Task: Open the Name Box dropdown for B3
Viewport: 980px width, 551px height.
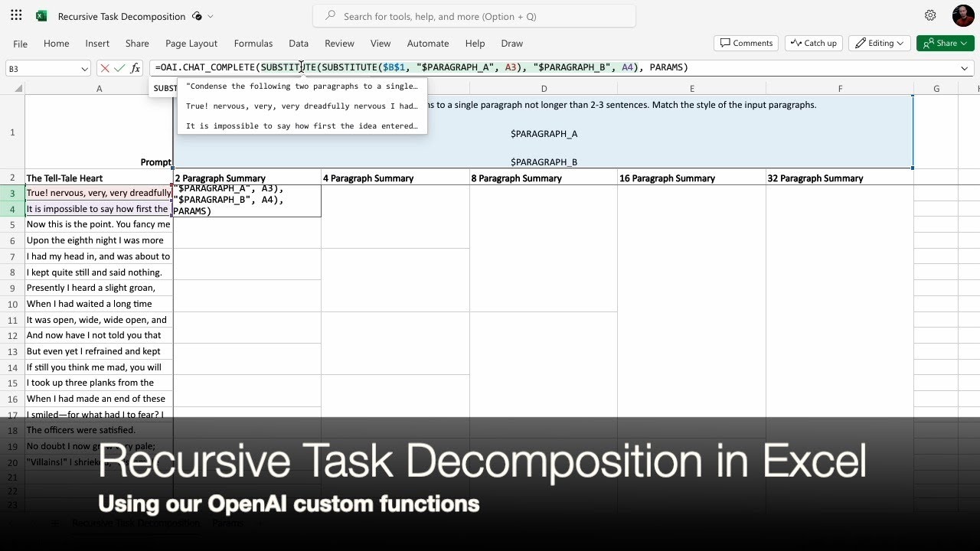Action: (84, 69)
